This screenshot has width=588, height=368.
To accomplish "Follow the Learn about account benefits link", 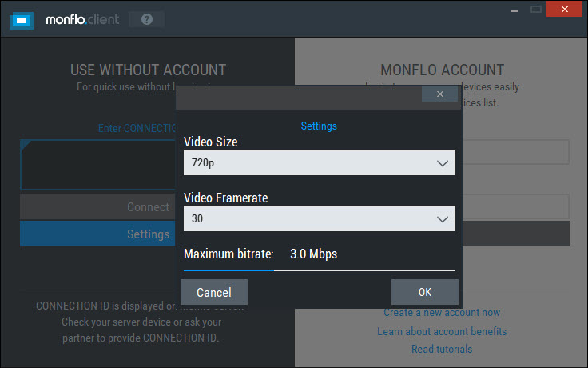I will click(442, 331).
